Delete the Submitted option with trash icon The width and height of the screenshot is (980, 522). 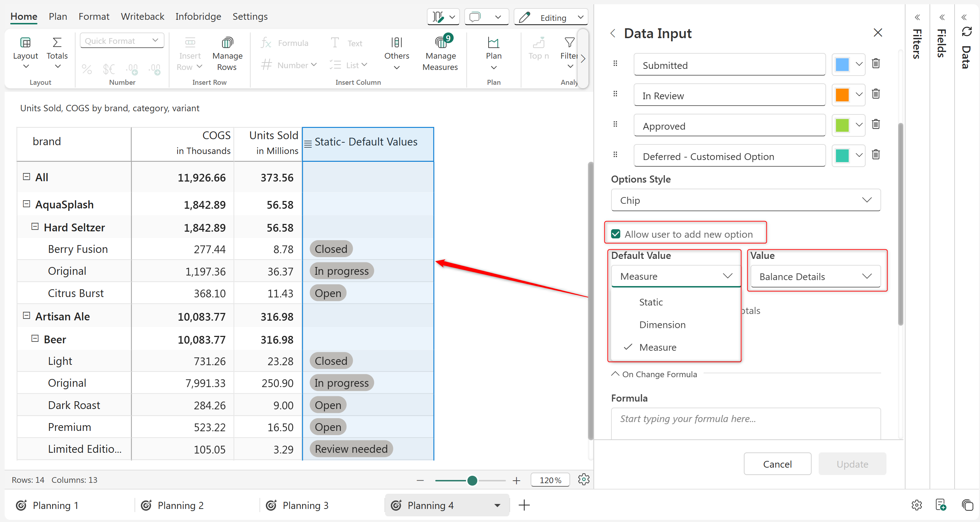point(876,64)
